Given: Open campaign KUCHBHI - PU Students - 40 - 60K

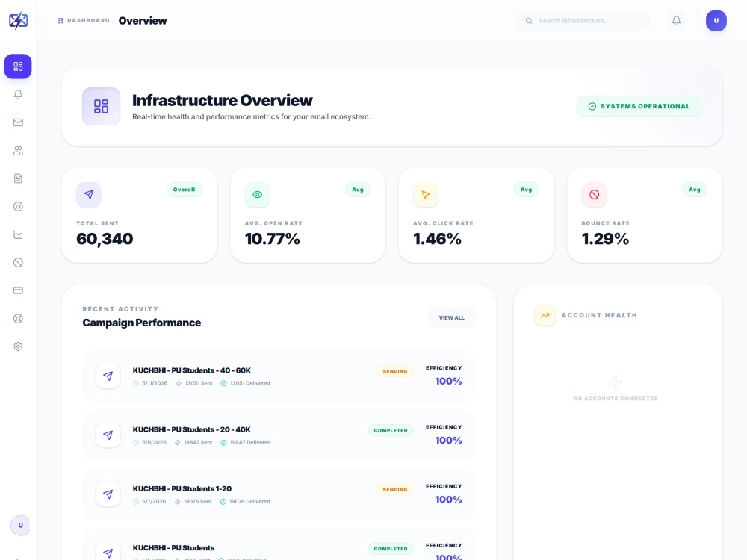Looking at the screenshot, I should point(191,370).
